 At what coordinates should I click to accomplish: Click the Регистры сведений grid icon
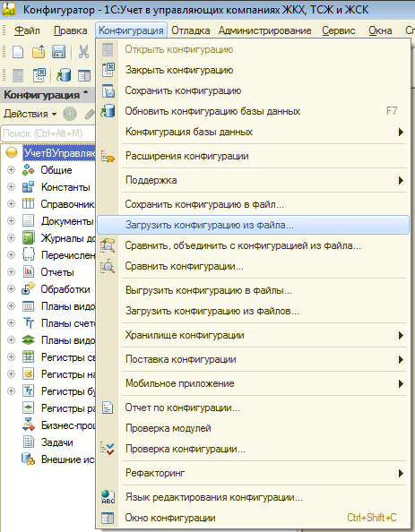point(28,356)
